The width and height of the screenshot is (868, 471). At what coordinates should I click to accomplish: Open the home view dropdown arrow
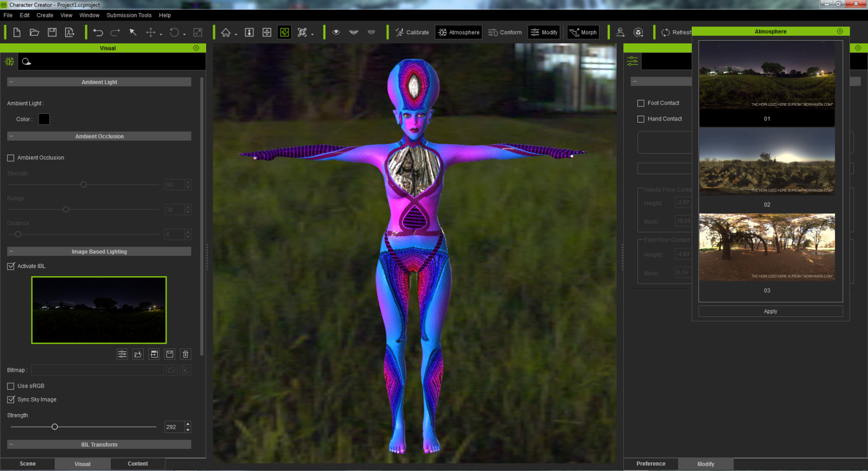point(236,35)
